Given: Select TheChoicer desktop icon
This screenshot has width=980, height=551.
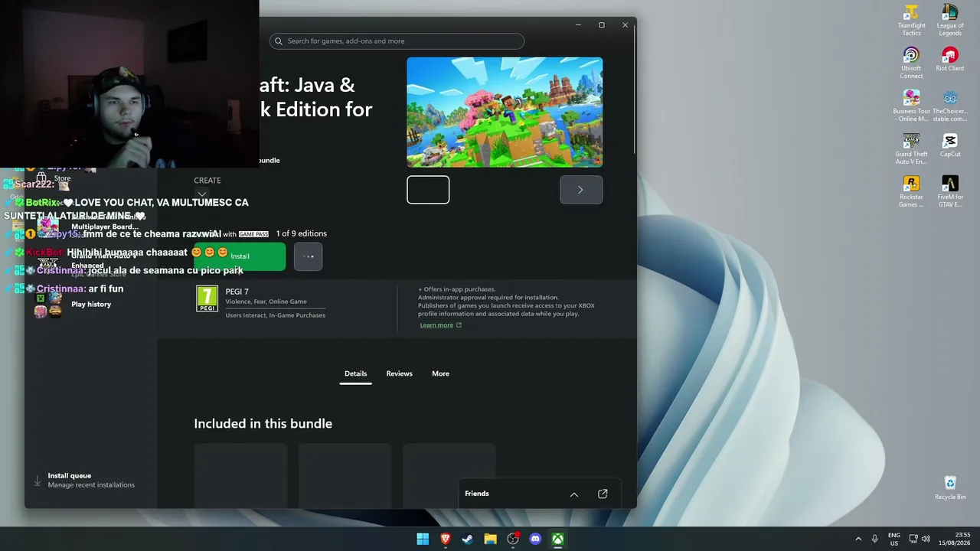Looking at the screenshot, I should [x=950, y=106].
